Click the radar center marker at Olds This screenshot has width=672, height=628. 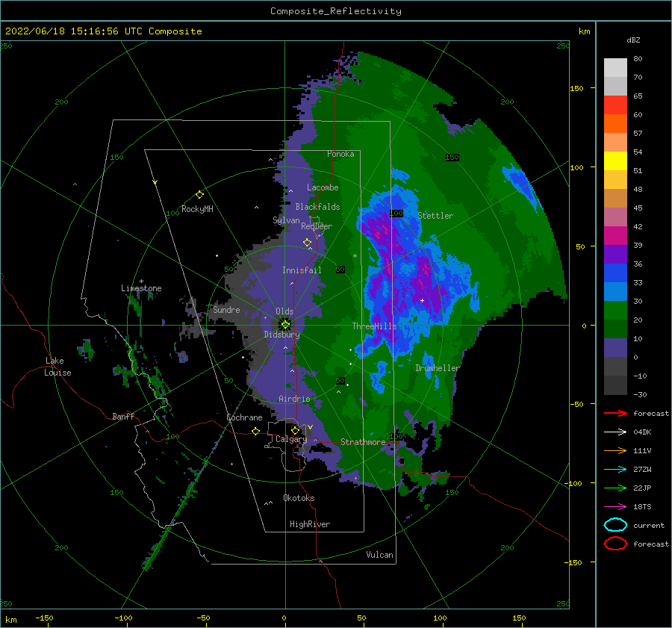pyautogui.click(x=285, y=325)
